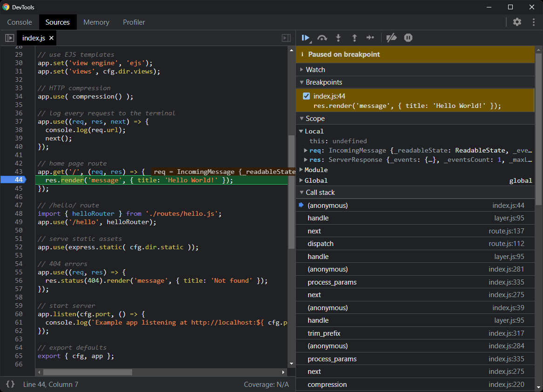Screen dimensions: 543x392
Task: Step out of the current function
Action: point(354,38)
